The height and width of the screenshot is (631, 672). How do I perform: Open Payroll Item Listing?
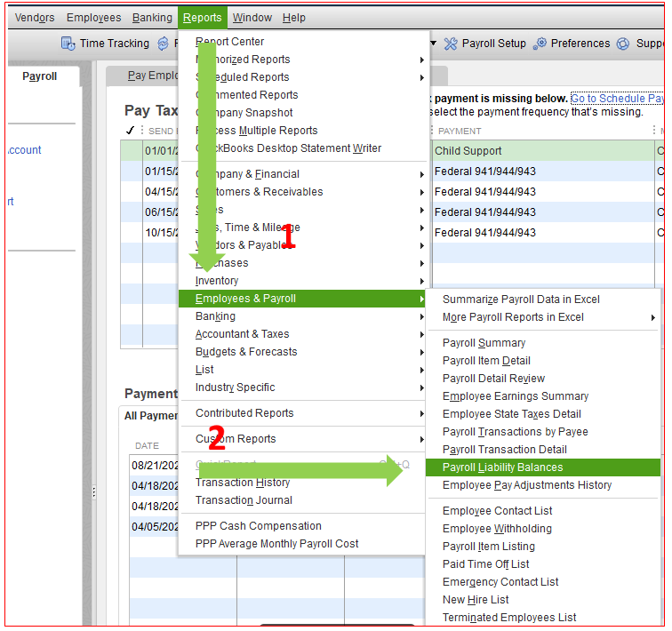tap(489, 547)
